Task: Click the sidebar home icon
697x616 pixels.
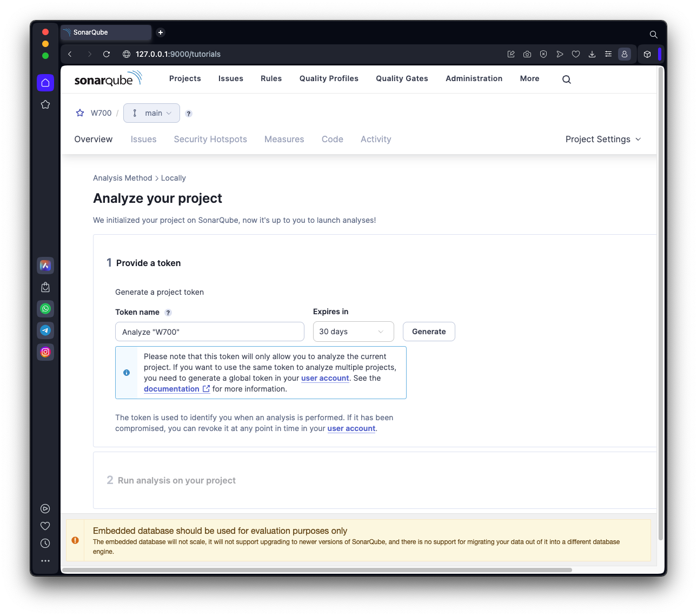Action: 45,83
